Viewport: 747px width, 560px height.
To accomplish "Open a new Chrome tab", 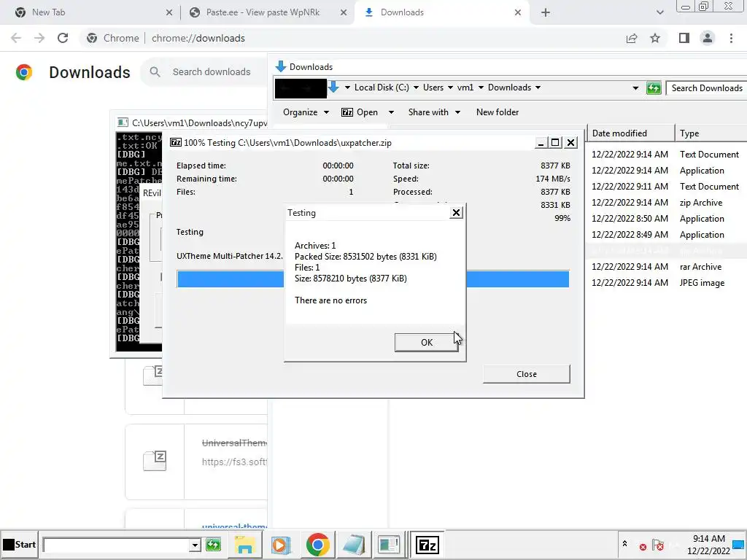I will [546, 12].
